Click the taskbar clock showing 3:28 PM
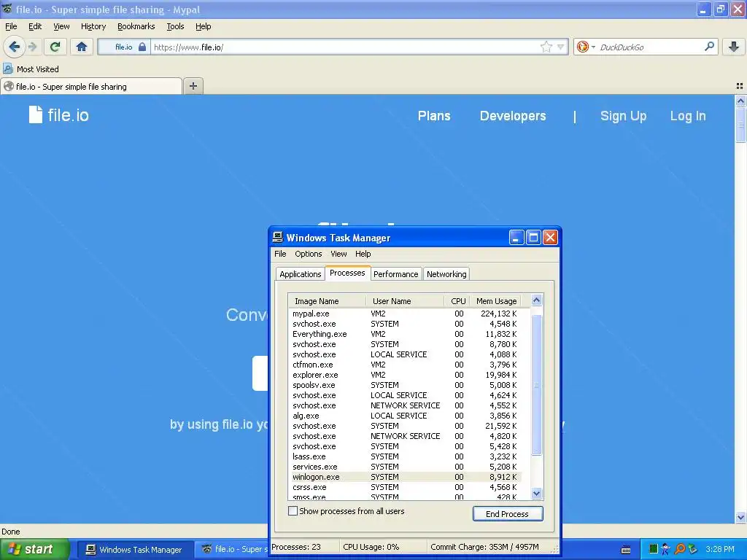The width and height of the screenshot is (747, 560). 720,549
